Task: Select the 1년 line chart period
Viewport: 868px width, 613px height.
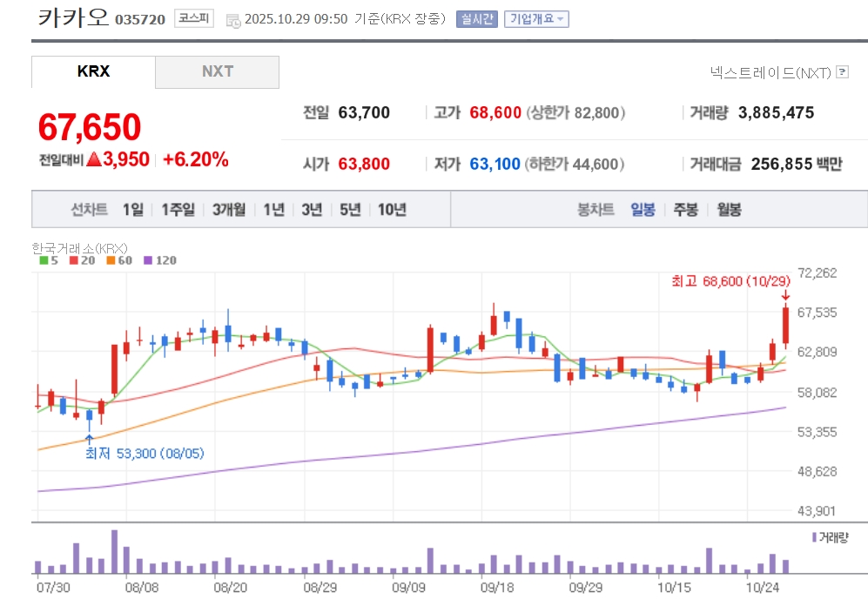Action: click(x=274, y=209)
